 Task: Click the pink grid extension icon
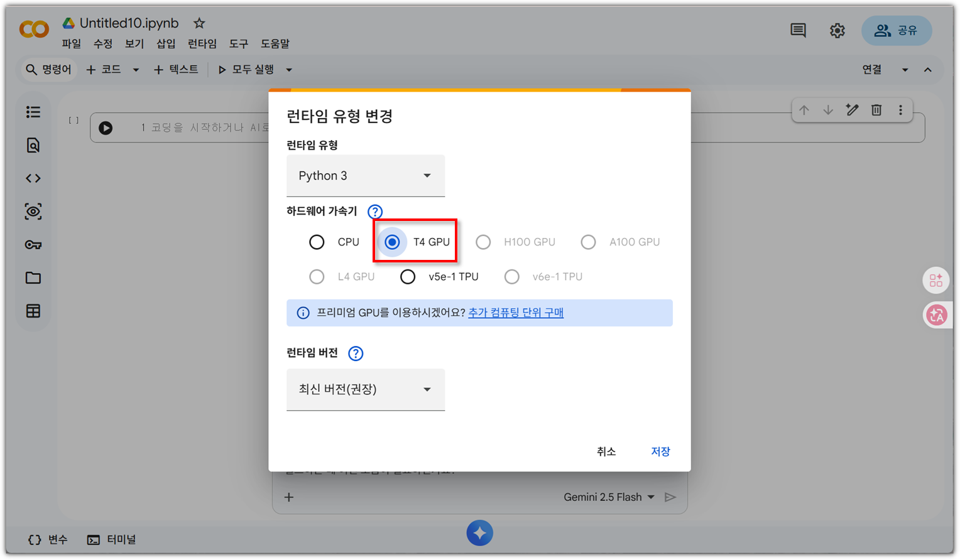tap(936, 280)
